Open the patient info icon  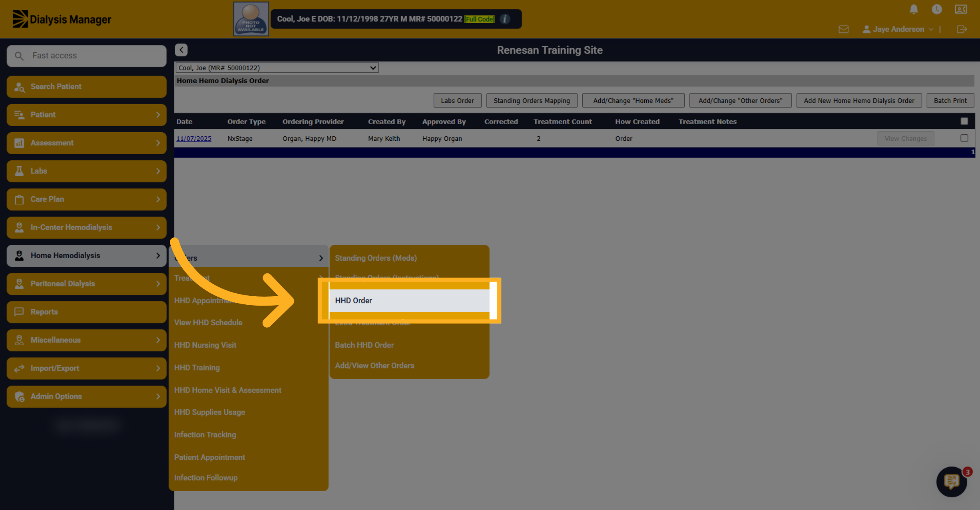[505, 19]
